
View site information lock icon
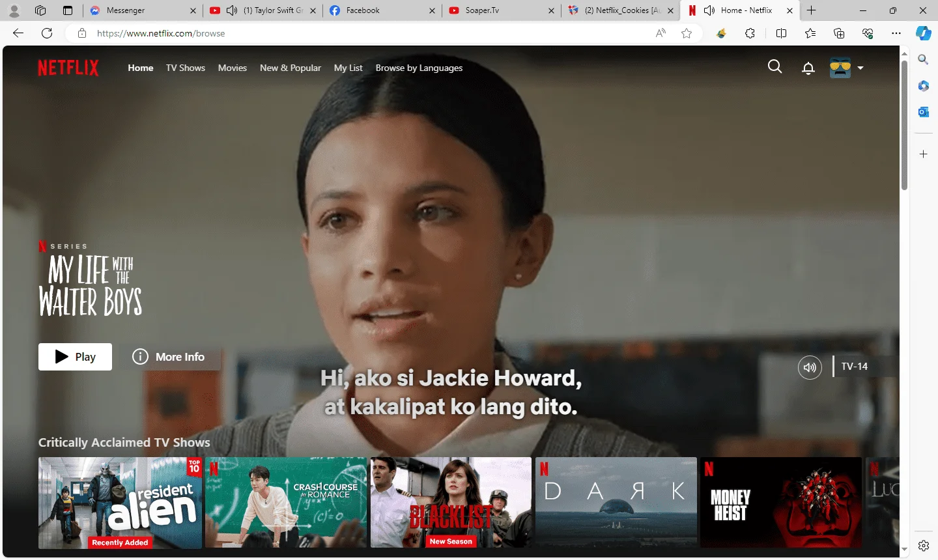(82, 33)
